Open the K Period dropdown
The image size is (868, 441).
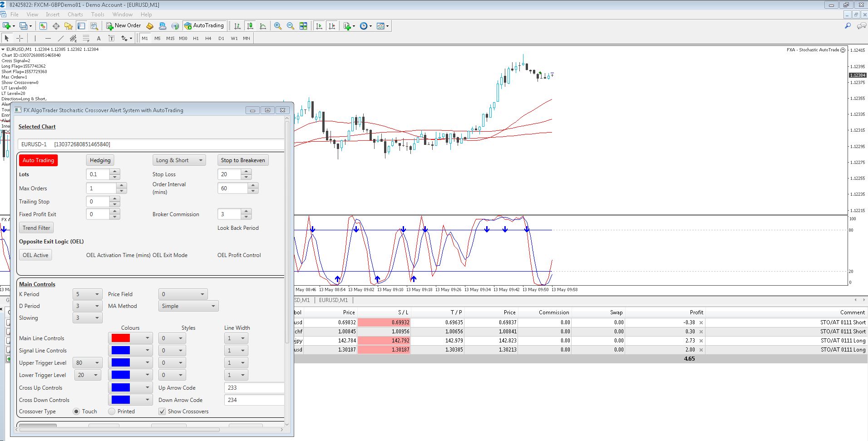87,294
